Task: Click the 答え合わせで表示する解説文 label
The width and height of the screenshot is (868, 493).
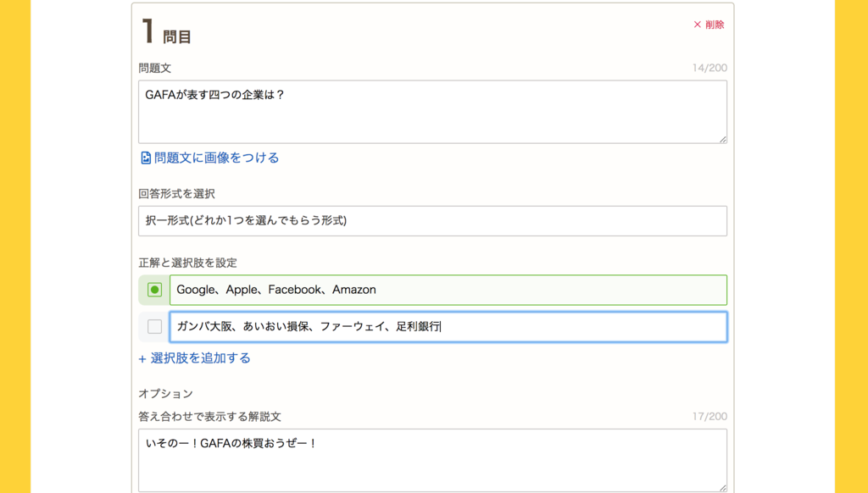Action: [x=210, y=417]
